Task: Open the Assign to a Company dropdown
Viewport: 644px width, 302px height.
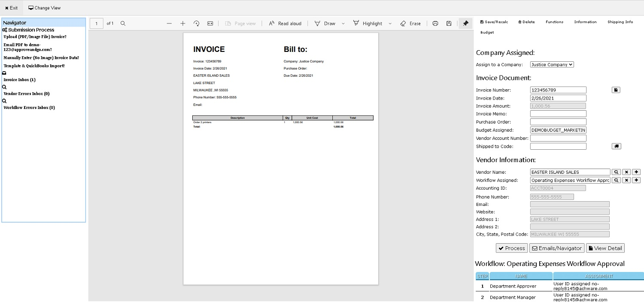Action: pos(552,65)
